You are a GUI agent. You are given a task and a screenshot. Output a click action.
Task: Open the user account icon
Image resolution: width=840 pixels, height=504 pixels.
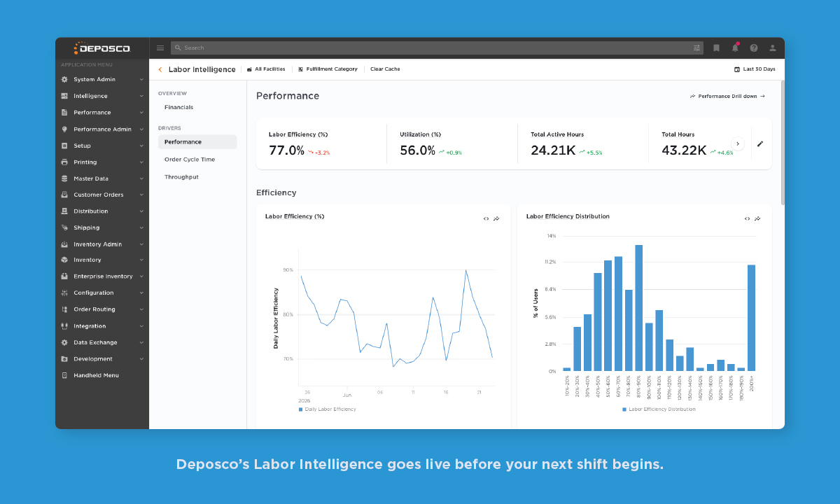pos(773,48)
